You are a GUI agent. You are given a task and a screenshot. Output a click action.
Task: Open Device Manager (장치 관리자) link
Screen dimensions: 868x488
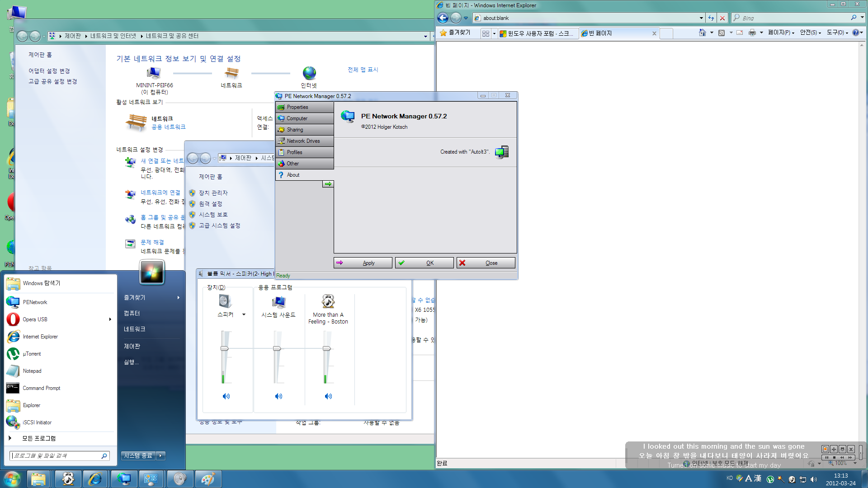213,193
